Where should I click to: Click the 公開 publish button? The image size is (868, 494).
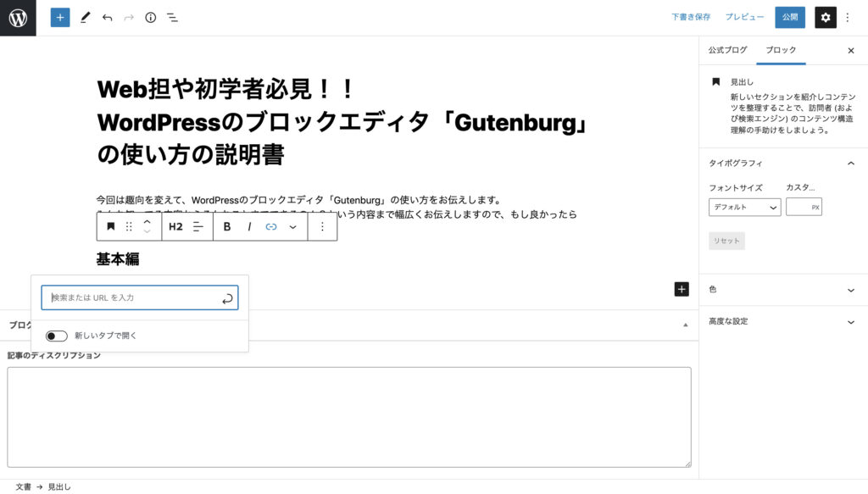click(790, 17)
